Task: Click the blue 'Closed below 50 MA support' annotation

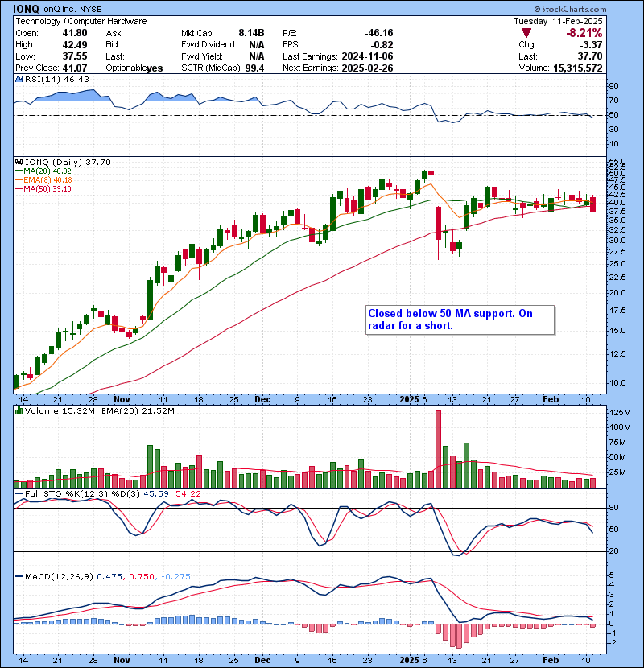Action: [x=451, y=320]
